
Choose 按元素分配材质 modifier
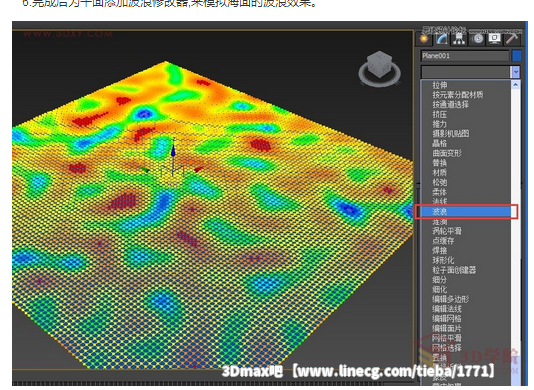[457, 95]
